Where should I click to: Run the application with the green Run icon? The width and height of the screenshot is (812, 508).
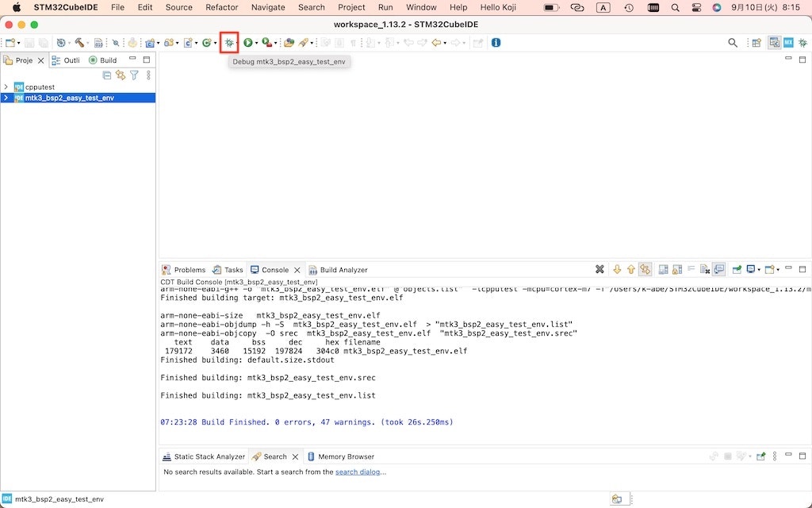[x=247, y=42]
